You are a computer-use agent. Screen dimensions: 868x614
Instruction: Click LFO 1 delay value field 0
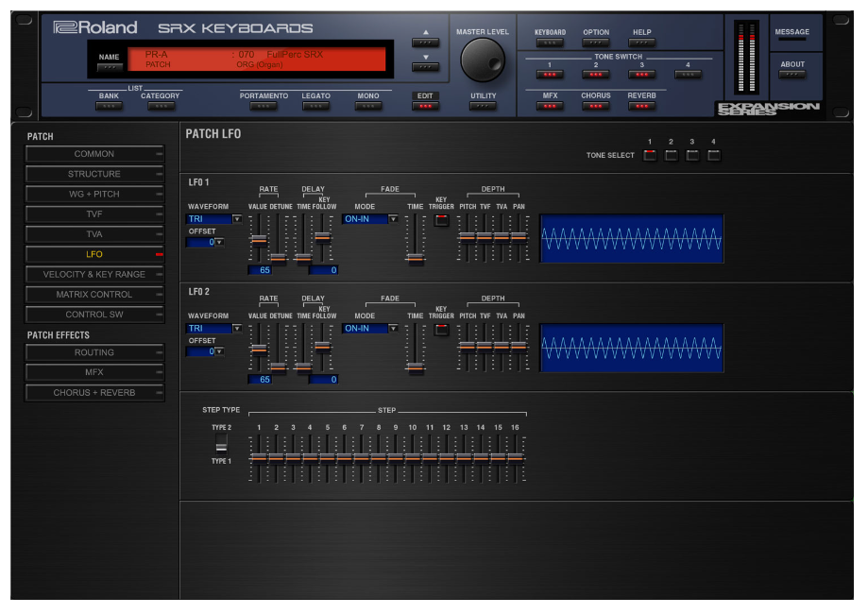pyautogui.click(x=323, y=270)
